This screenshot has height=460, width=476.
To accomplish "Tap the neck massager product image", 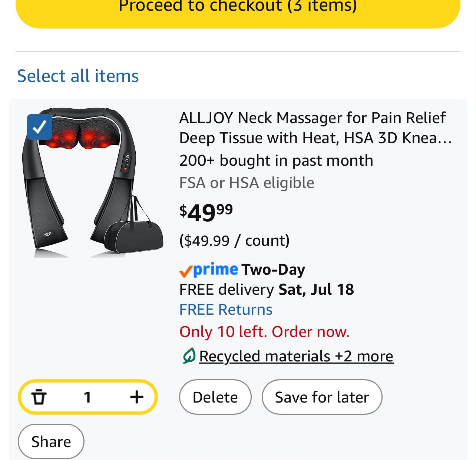I will tap(93, 182).
